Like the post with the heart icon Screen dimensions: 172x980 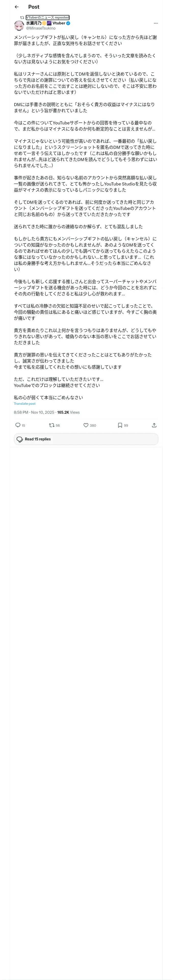coord(86,425)
